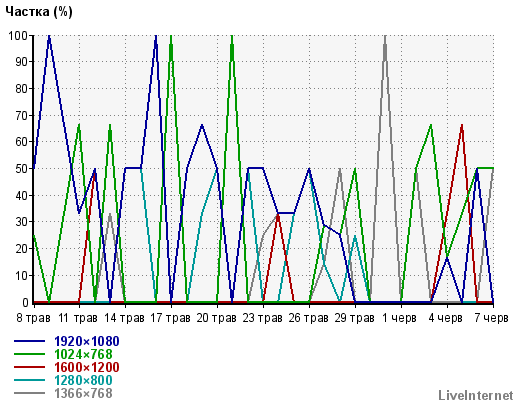
Task: Select the 1600×1200 legend entry
Action: [x=87, y=367]
